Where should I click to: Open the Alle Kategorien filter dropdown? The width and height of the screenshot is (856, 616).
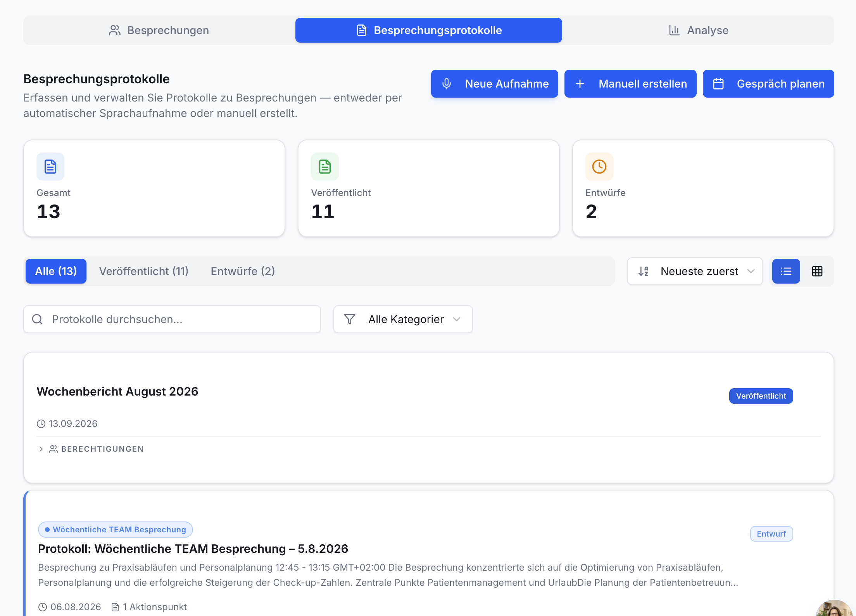tap(403, 319)
